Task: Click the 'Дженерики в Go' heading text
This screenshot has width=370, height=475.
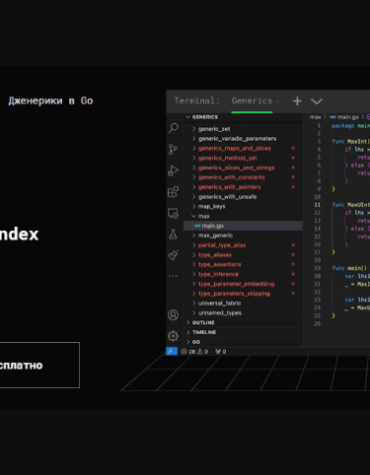Action: pos(51,101)
